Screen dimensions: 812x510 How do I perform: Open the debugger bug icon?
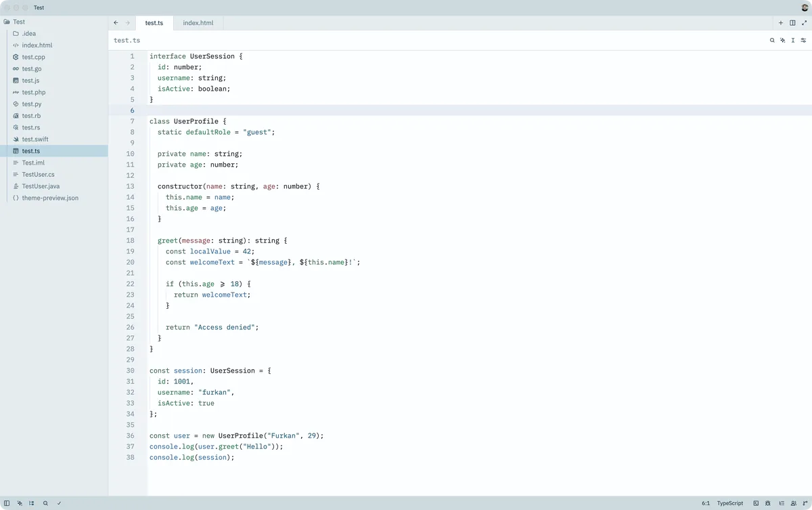[x=768, y=503]
